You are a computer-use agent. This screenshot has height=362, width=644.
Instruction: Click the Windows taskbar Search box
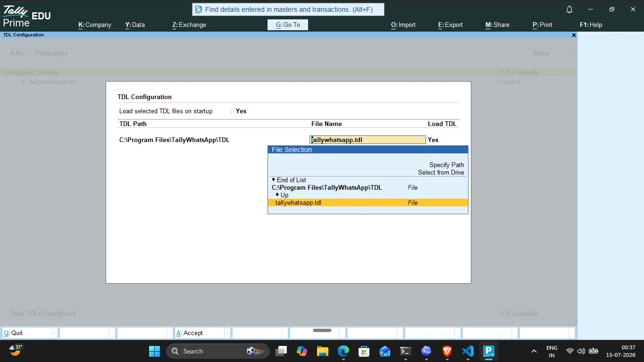(218, 351)
